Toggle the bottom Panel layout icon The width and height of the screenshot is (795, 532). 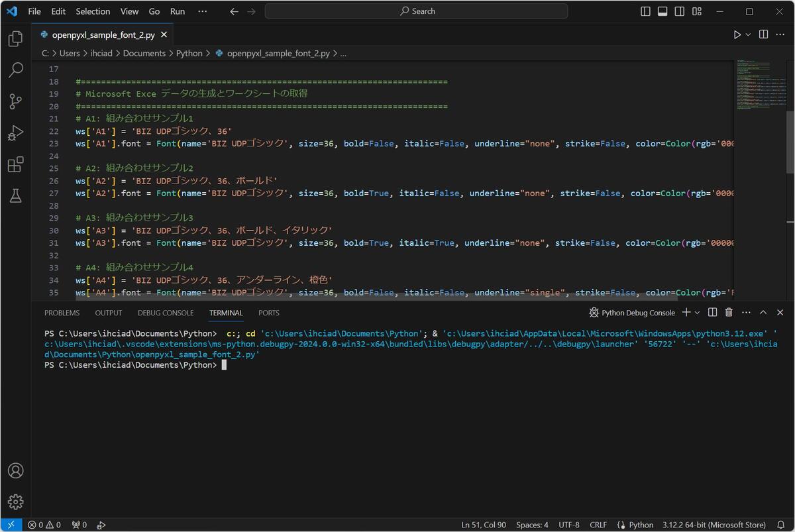(x=662, y=11)
